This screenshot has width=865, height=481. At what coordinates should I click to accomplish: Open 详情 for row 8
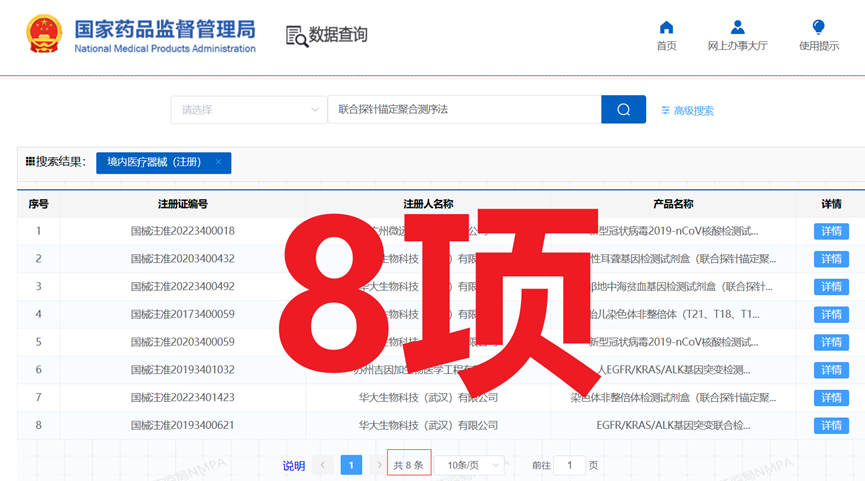click(x=830, y=425)
